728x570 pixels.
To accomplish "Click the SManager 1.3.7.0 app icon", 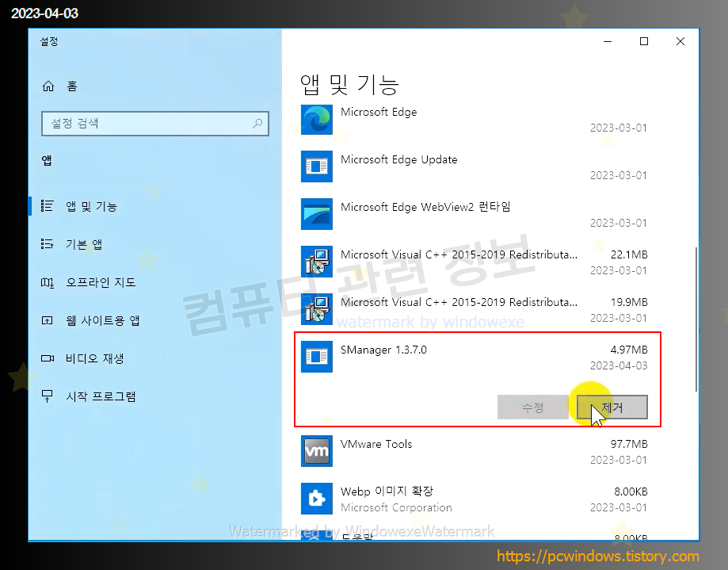I will click(x=317, y=357).
